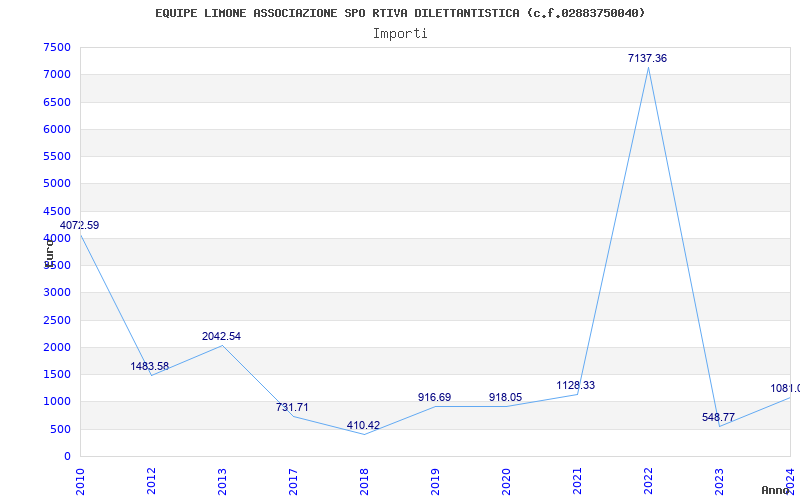
Task: Select the 918.05 value label
Action: 506,397
